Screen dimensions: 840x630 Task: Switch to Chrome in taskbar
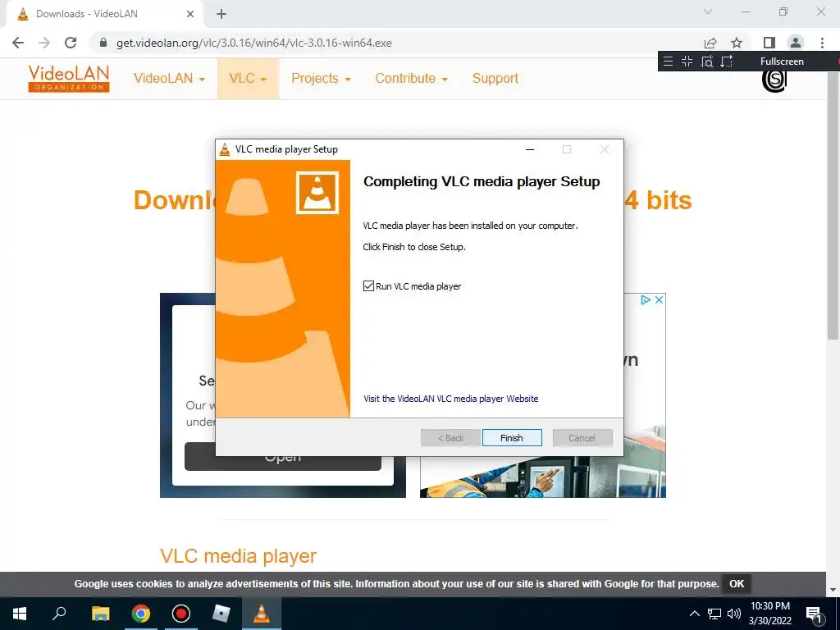click(141, 614)
